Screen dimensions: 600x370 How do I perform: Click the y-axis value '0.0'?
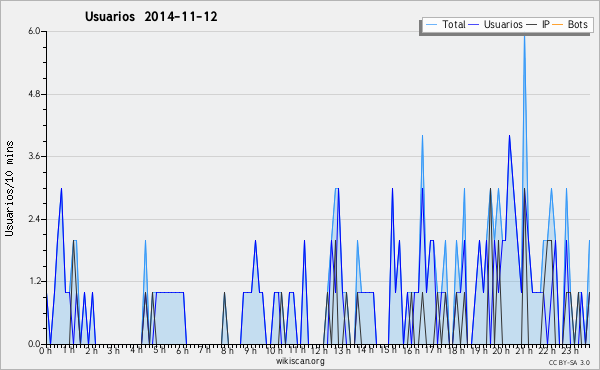tap(34, 344)
